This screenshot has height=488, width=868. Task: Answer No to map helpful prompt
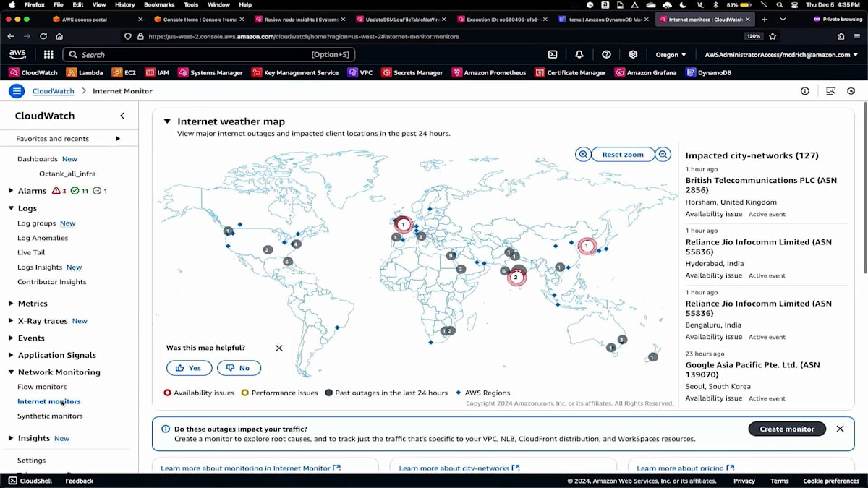[x=239, y=368]
